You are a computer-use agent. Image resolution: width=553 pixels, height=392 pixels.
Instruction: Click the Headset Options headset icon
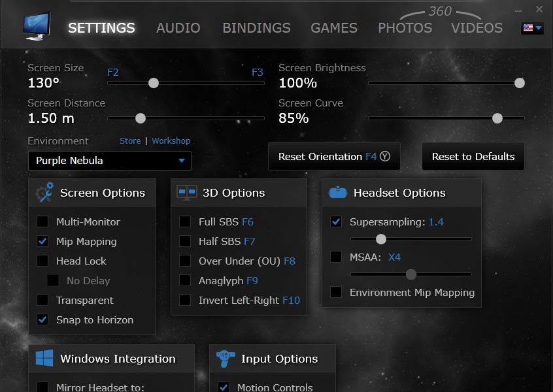(x=339, y=191)
